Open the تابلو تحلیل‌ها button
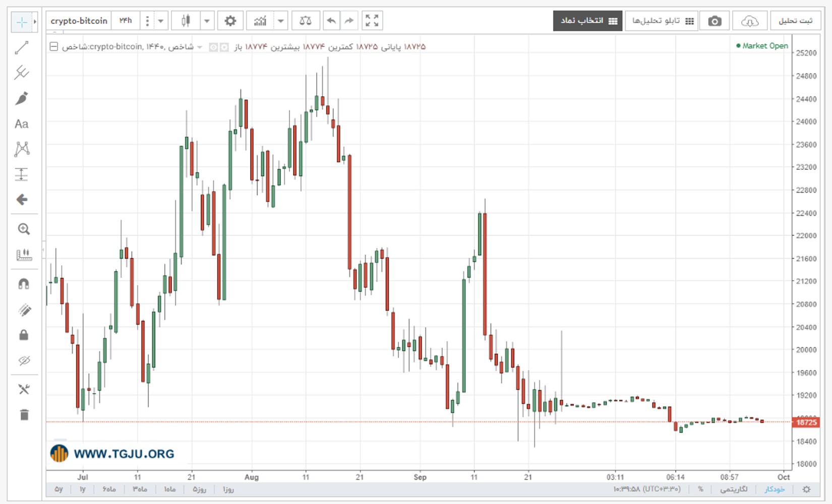Viewport: 832px width, 504px height. (662, 21)
